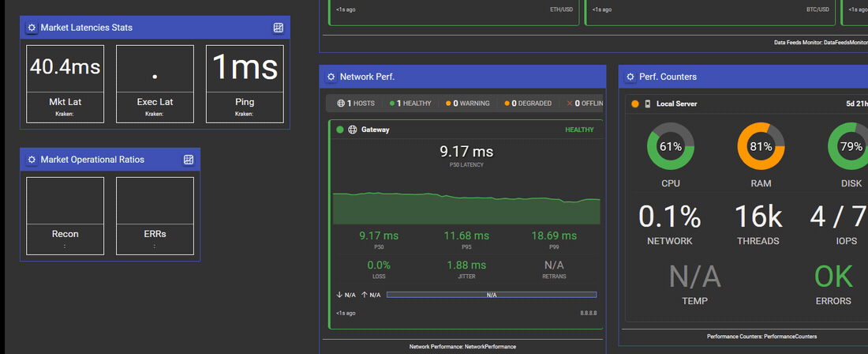The width and height of the screenshot is (868, 354).
Task: Click the green status dot beside Gateway
Action: tap(340, 130)
